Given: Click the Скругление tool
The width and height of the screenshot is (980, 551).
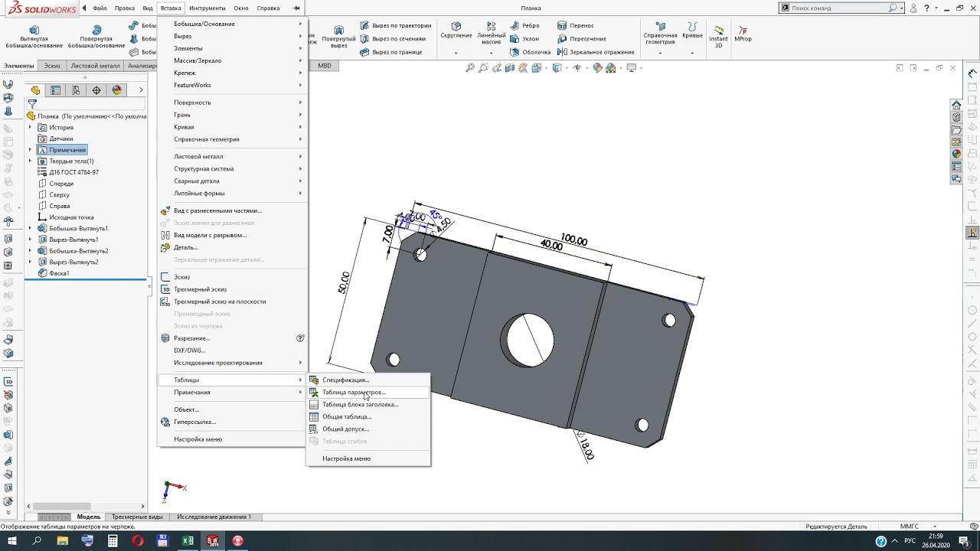Looking at the screenshot, I should (x=456, y=32).
